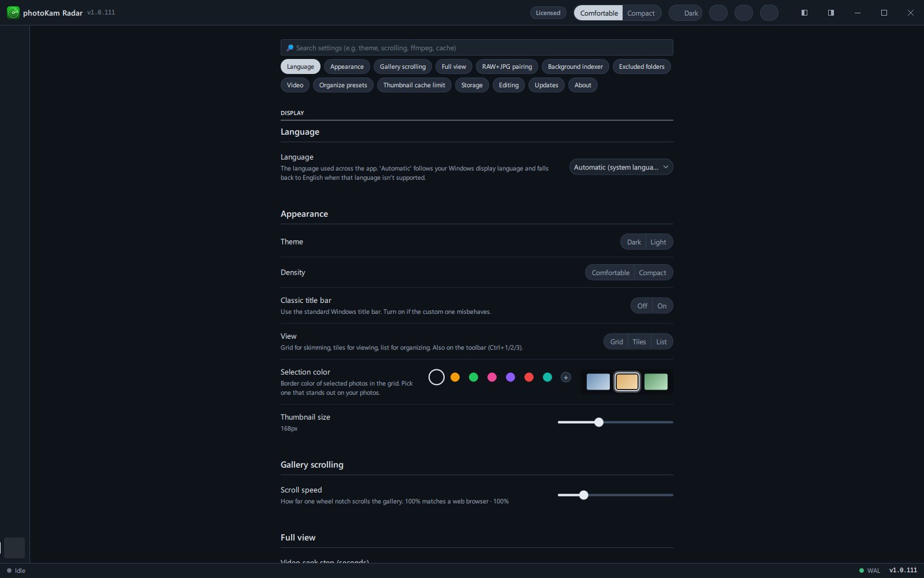Open the Video settings chip

tap(295, 85)
